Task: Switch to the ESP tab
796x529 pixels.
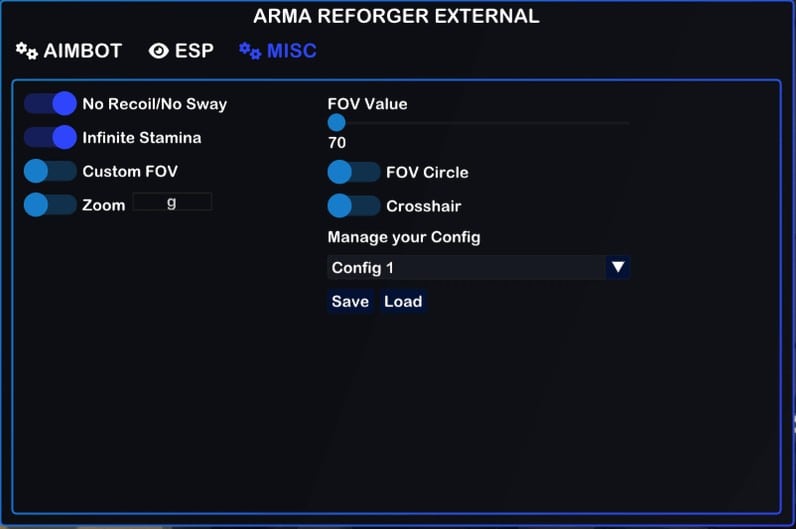Action: (194, 51)
